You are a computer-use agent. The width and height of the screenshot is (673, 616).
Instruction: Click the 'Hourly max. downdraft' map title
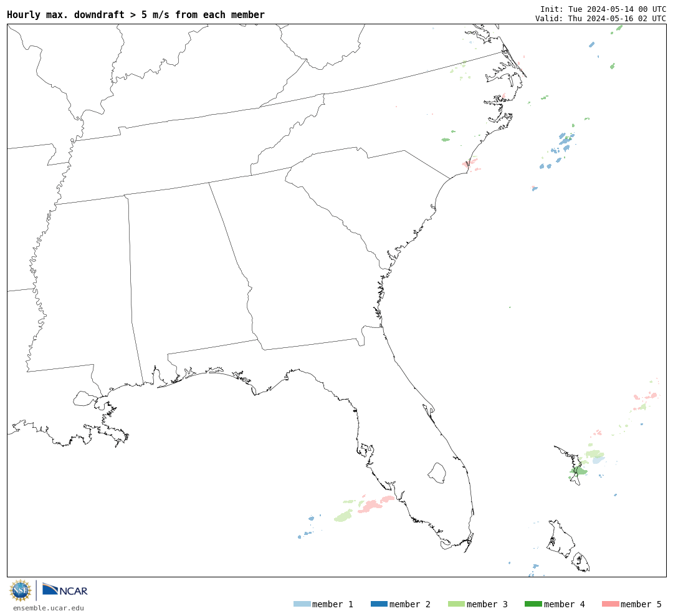pyautogui.click(x=136, y=14)
